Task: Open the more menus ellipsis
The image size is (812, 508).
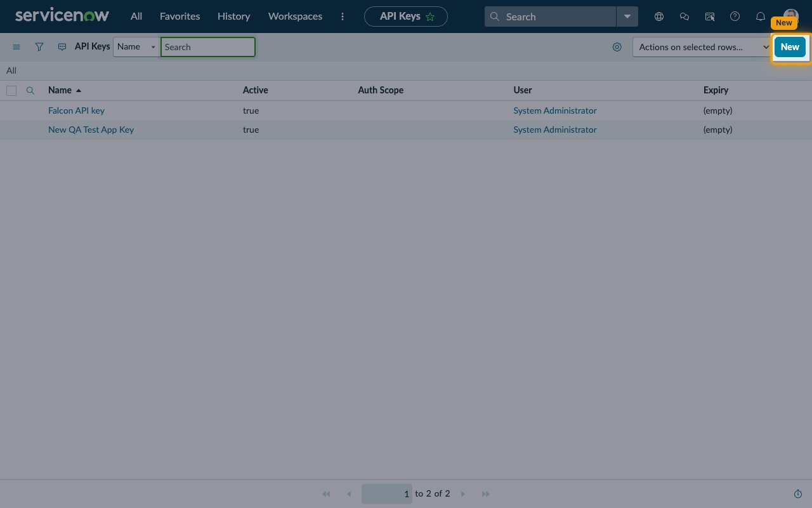Action: click(x=343, y=17)
